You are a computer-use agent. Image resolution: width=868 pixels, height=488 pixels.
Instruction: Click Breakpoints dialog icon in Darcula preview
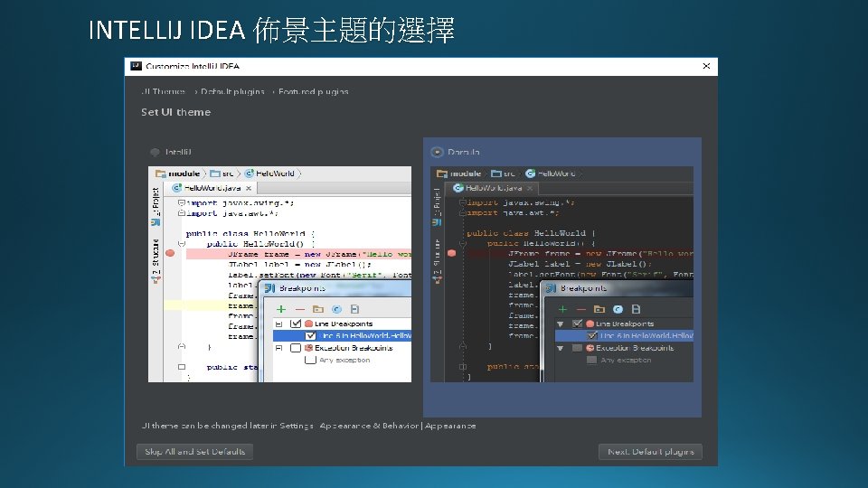[x=551, y=288]
